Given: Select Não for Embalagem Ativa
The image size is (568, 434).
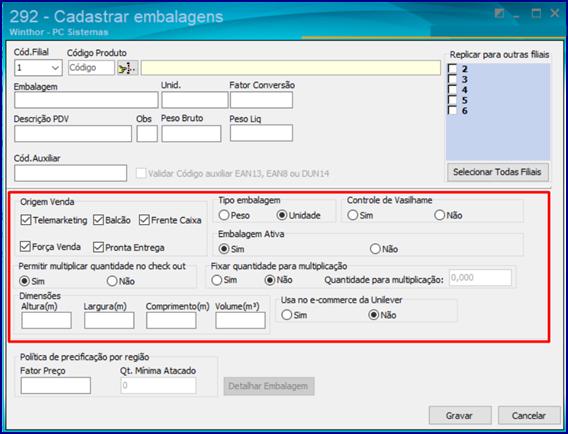Looking at the screenshot, I should coord(375,249).
